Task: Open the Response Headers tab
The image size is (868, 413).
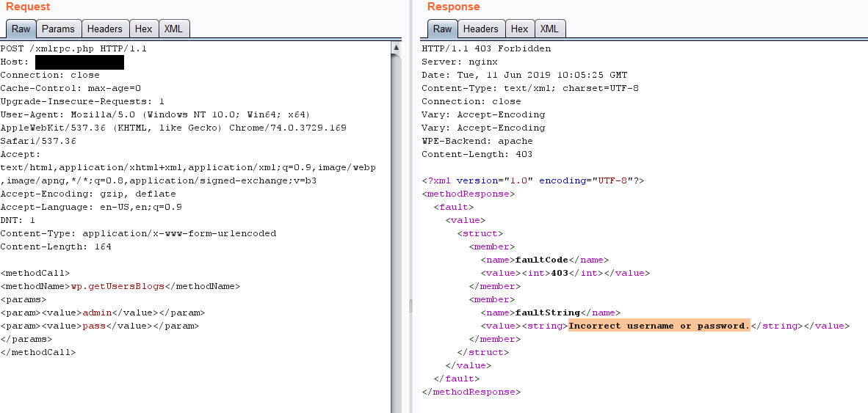Action: point(481,29)
